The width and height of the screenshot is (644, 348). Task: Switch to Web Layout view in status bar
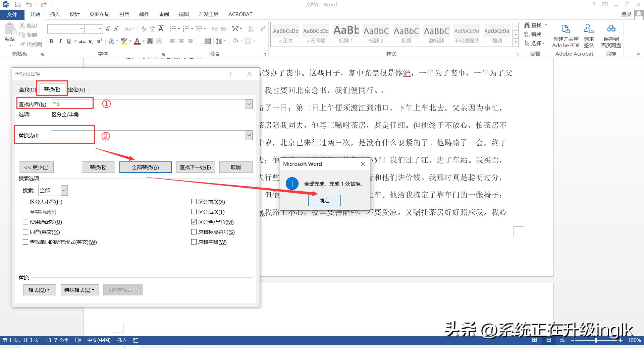click(562, 340)
